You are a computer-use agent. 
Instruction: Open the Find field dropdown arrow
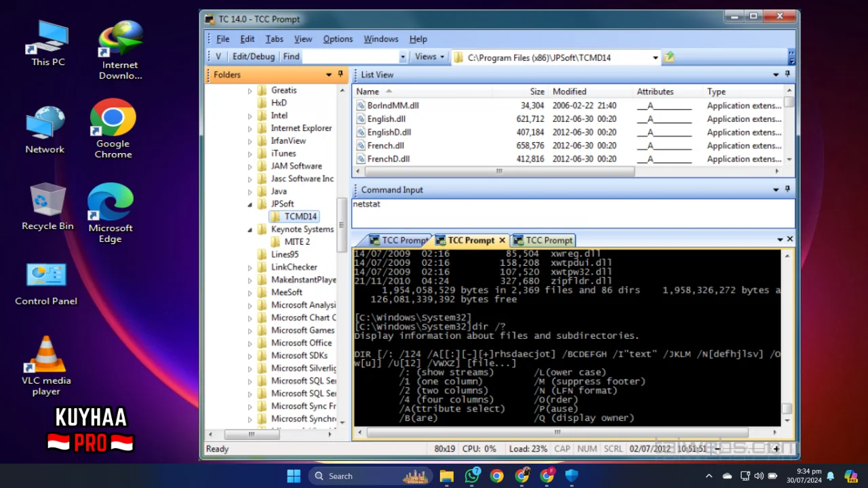(403, 58)
